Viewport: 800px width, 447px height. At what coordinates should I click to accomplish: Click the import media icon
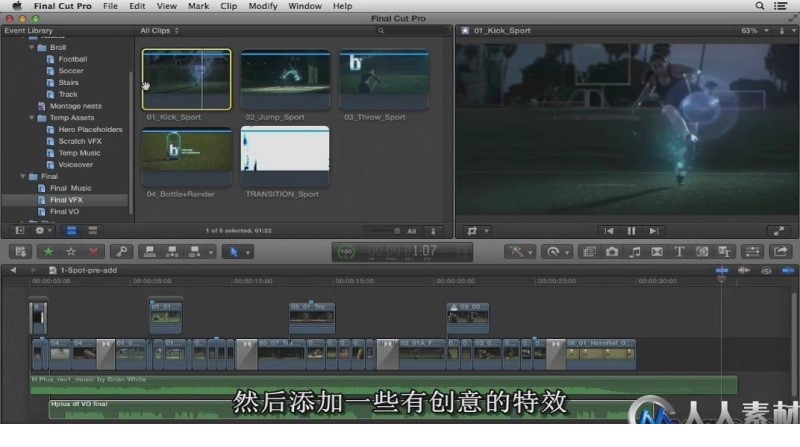point(20,252)
